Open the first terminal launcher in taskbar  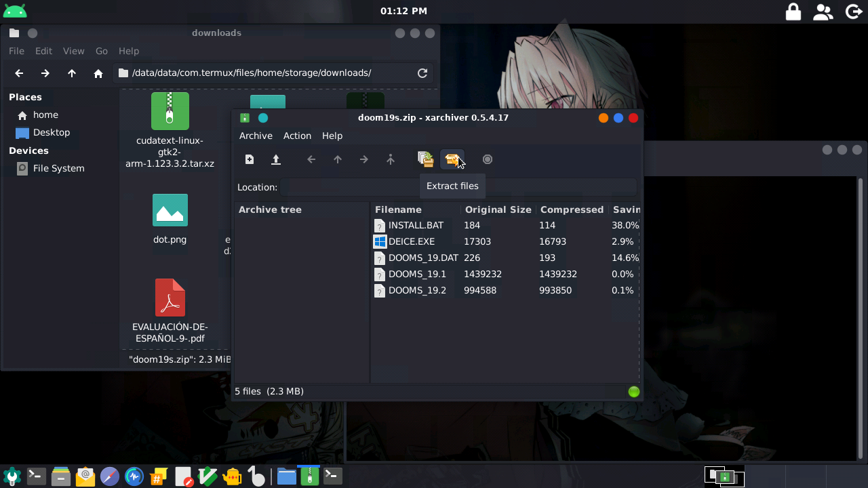point(36,476)
